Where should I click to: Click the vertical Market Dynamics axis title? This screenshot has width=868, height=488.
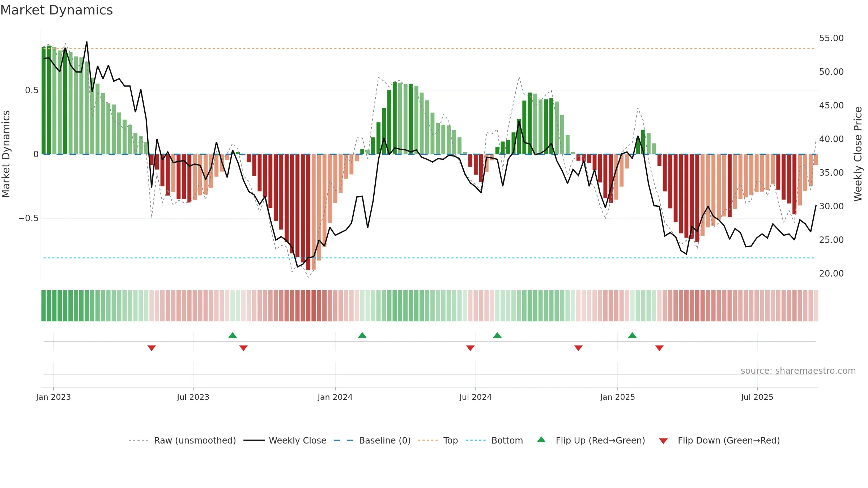pos(6,154)
